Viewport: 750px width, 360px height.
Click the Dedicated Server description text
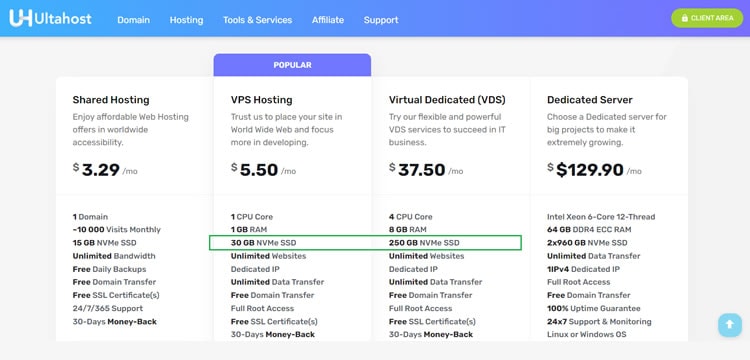pos(607,130)
